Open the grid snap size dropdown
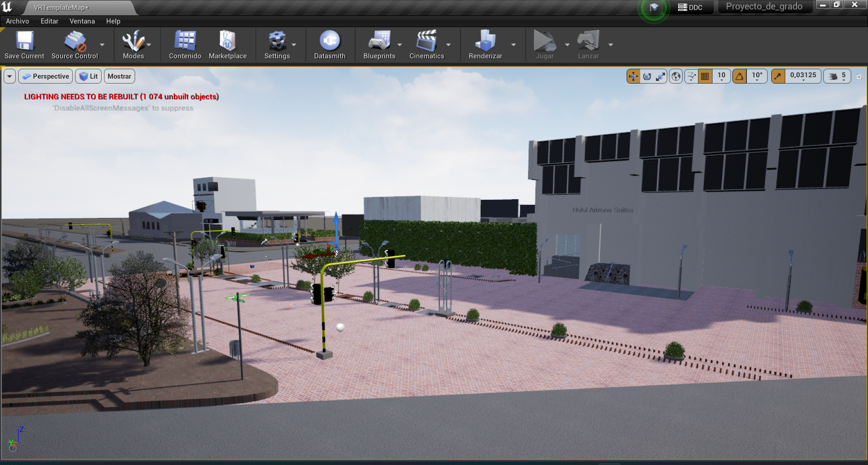The image size is (868, 465). point(722,76)
